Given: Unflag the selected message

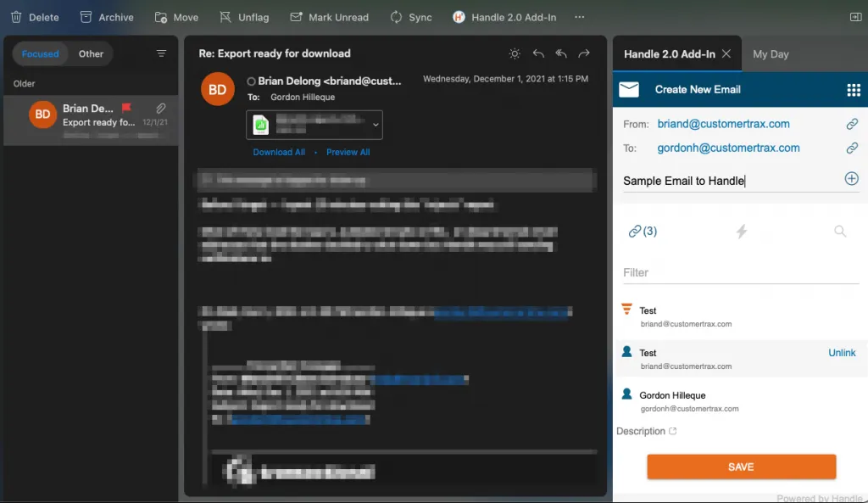Looking at the screenshot, I should [244, 17].
